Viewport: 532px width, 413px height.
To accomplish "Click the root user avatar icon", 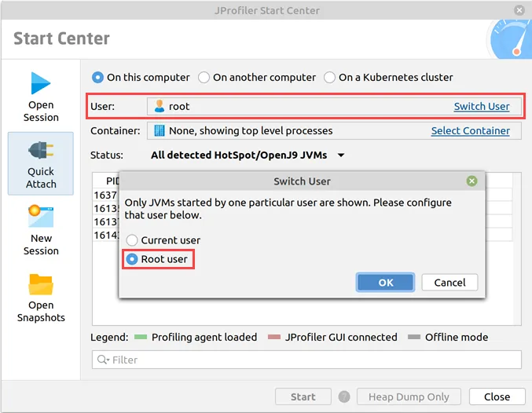I will 159,106.
